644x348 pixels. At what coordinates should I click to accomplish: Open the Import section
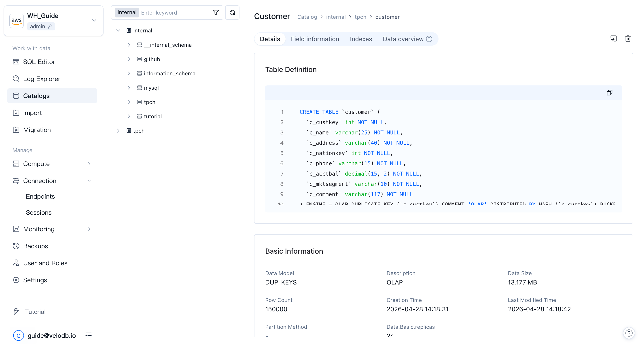click(32, 113)
